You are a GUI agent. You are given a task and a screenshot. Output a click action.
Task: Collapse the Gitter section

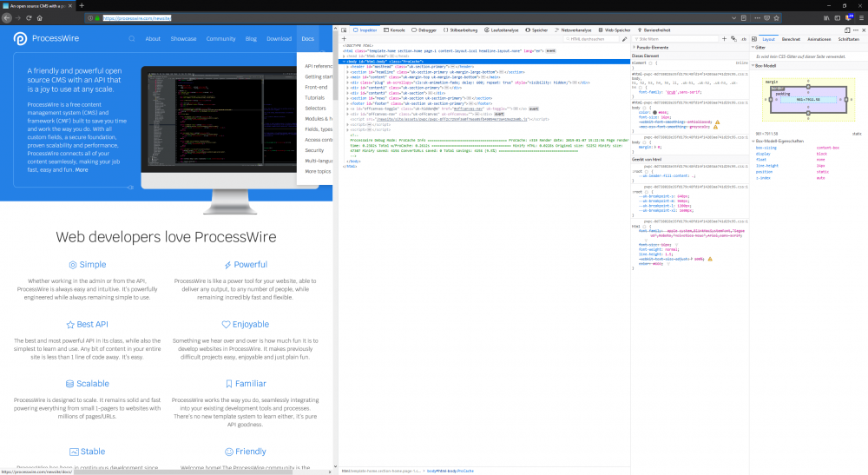(753, 48)
